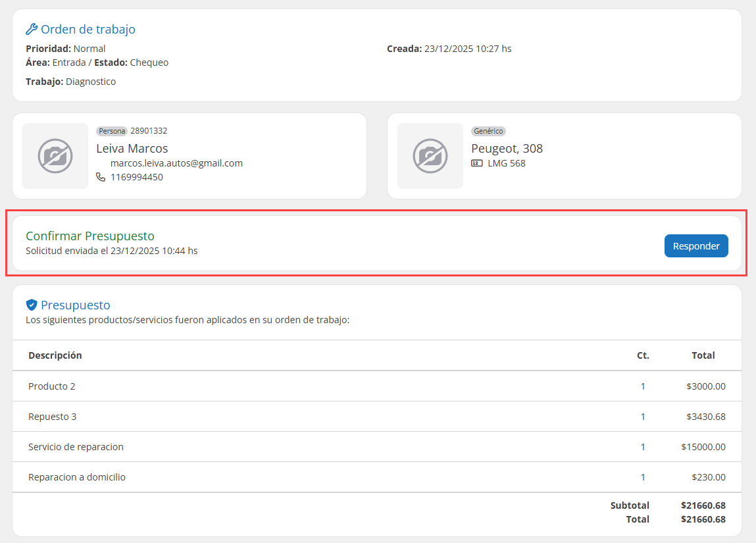The height and width of the screenshot is (543, 756).
Task: Open the marcos.leiva.autos@gmail.com email address
Action: 176,163
